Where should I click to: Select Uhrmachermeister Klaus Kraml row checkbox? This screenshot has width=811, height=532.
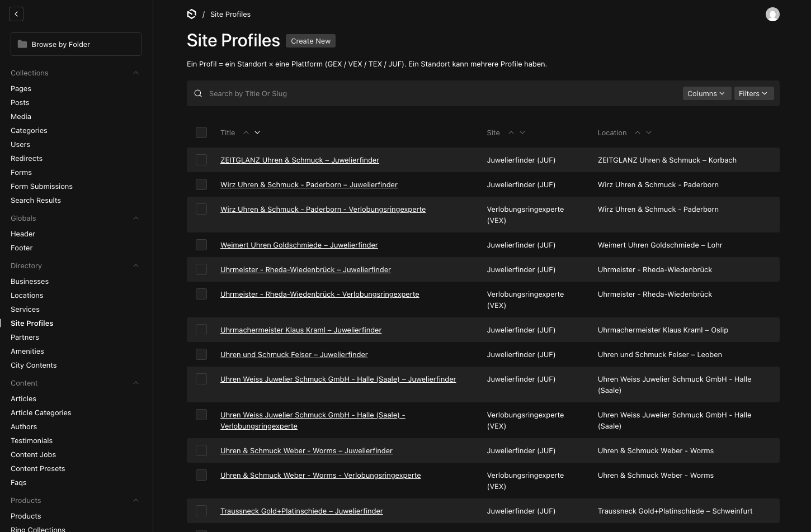click(x=201, y=330)
